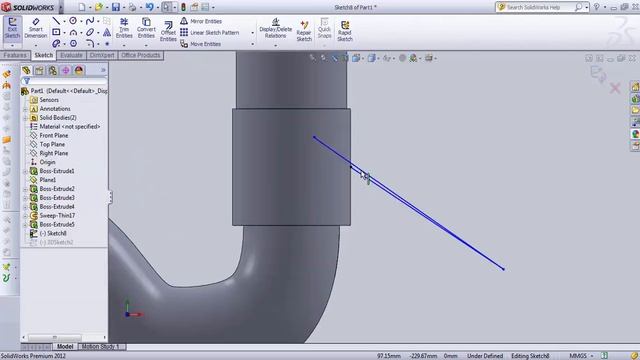This screenshot has height=360, width=640.
Task: Switch to the Office Products tab
Action: (x=141, y=55)
